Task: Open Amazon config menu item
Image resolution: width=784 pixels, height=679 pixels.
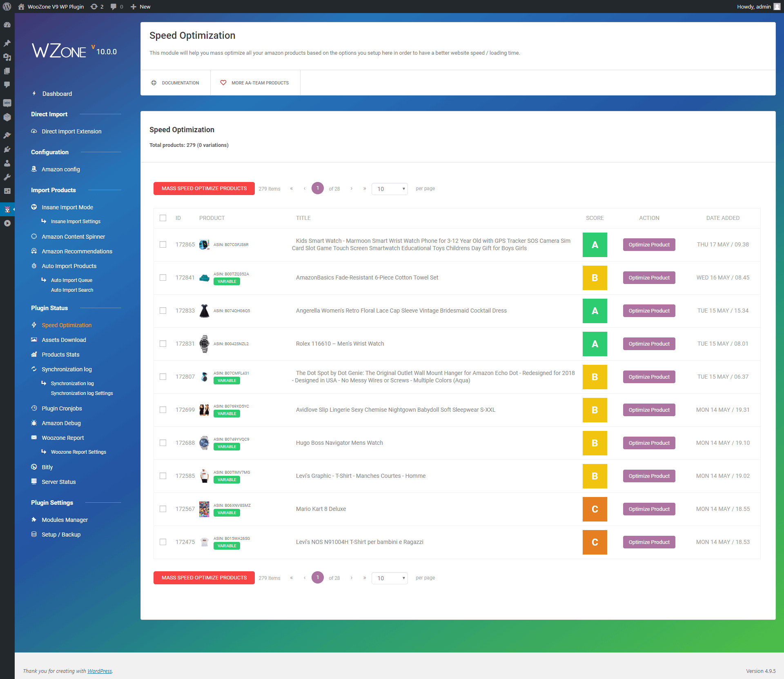Action: 61,169
